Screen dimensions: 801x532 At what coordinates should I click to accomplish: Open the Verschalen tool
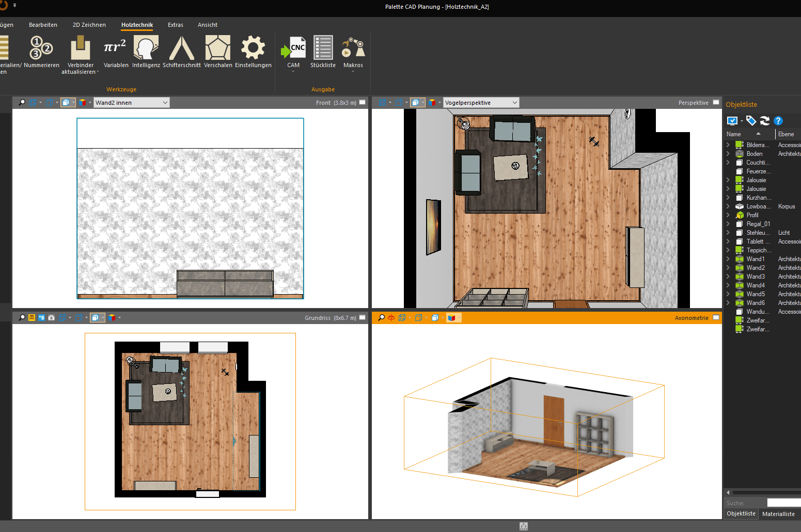[218, 51]
